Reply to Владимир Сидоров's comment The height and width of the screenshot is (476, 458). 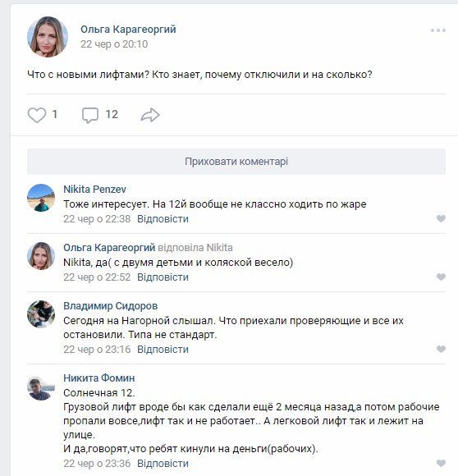163,350
